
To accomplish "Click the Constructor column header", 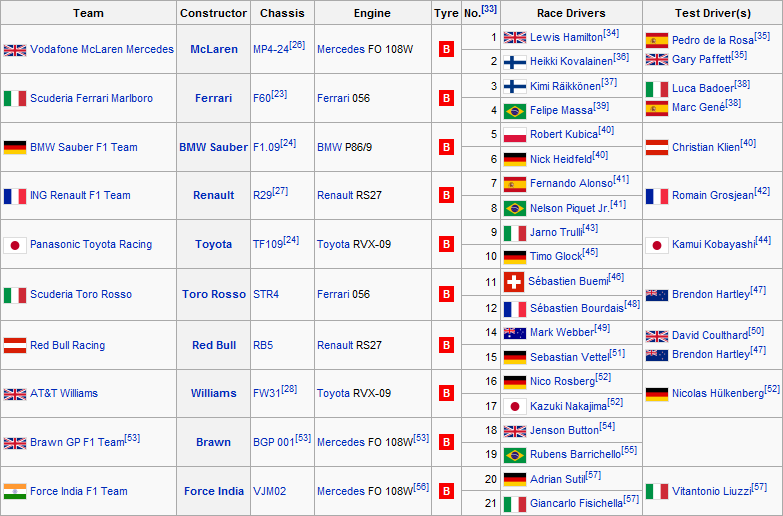I will tap(213, 13).
